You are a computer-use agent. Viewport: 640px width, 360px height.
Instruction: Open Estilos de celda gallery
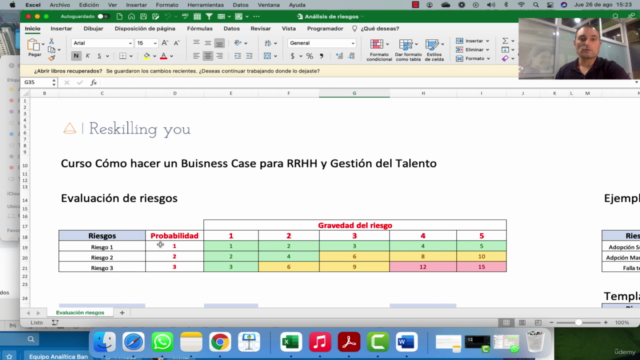click(434, 50)
